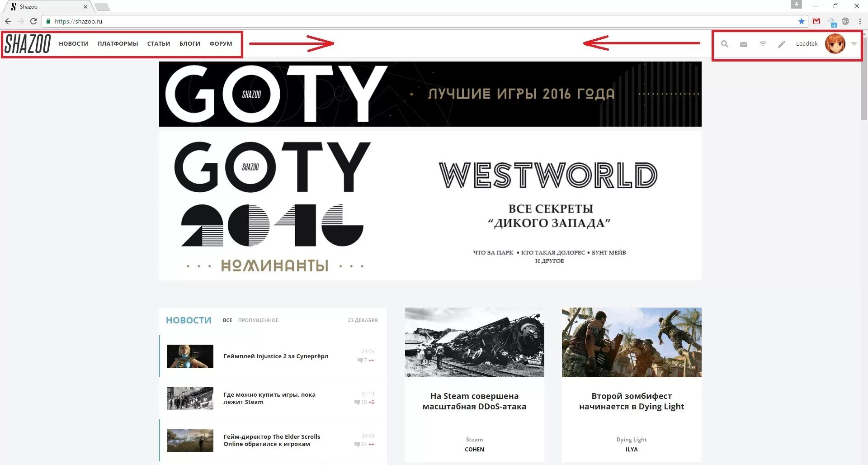
Task: Click the Leadtek username link
Action: tap(807, 44)
